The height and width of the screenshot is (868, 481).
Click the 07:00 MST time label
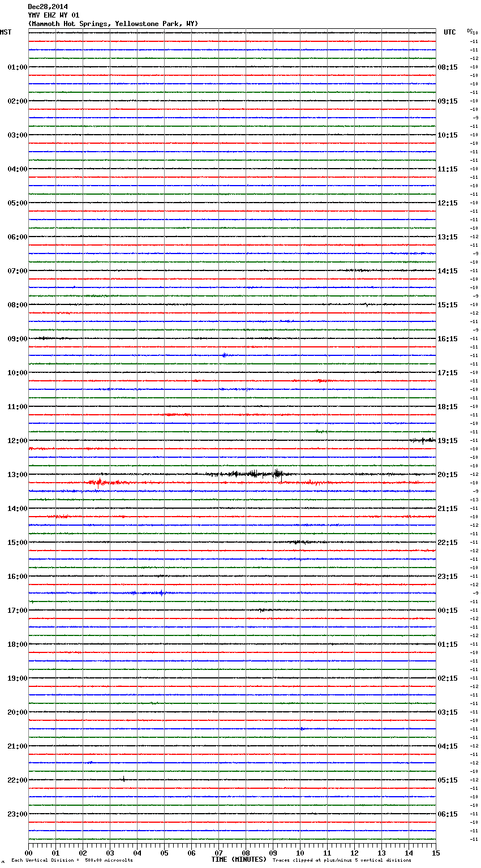click(x=18, y=271)
